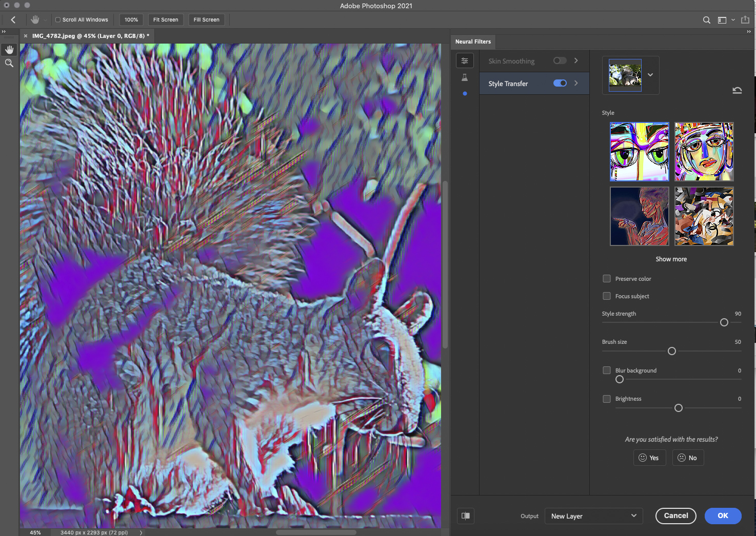This screenshot has height=536, width=756.
Task: Click the Style strength slider handle
Action: pyautogui.click(x=724, y=322)
